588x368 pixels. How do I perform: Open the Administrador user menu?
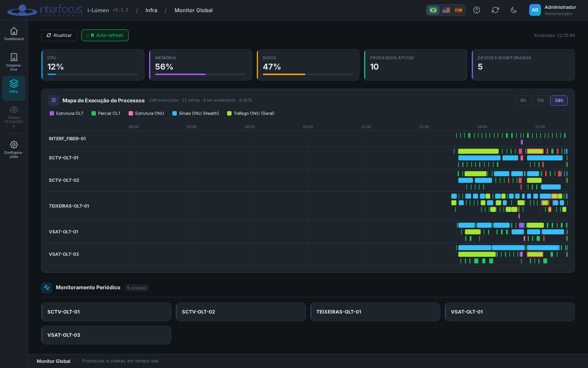[x=553, y=10]
